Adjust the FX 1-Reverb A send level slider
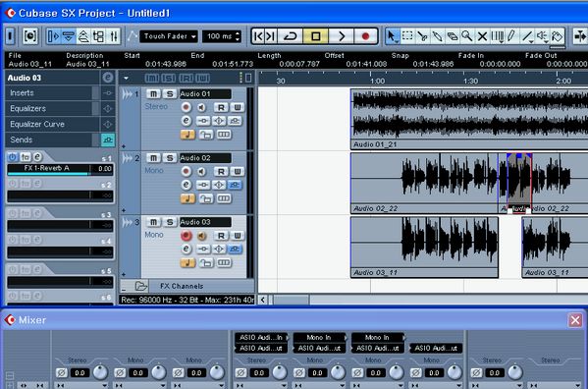 pyautogui.click(x=48, y=174)
